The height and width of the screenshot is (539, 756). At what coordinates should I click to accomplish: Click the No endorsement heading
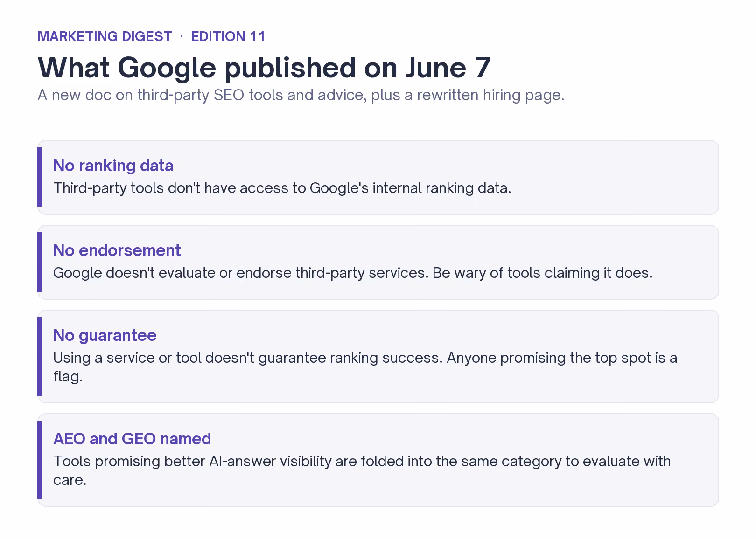coord(117,250)
